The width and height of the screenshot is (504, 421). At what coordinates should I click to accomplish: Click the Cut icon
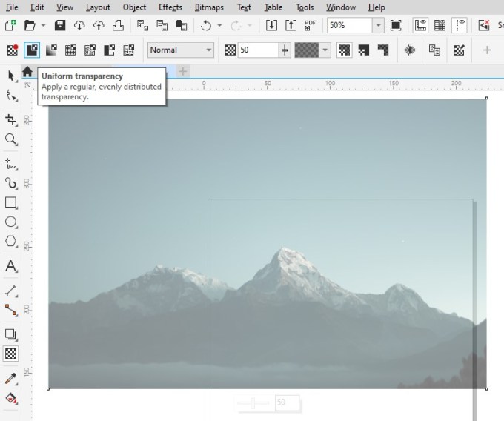[142, 25]
